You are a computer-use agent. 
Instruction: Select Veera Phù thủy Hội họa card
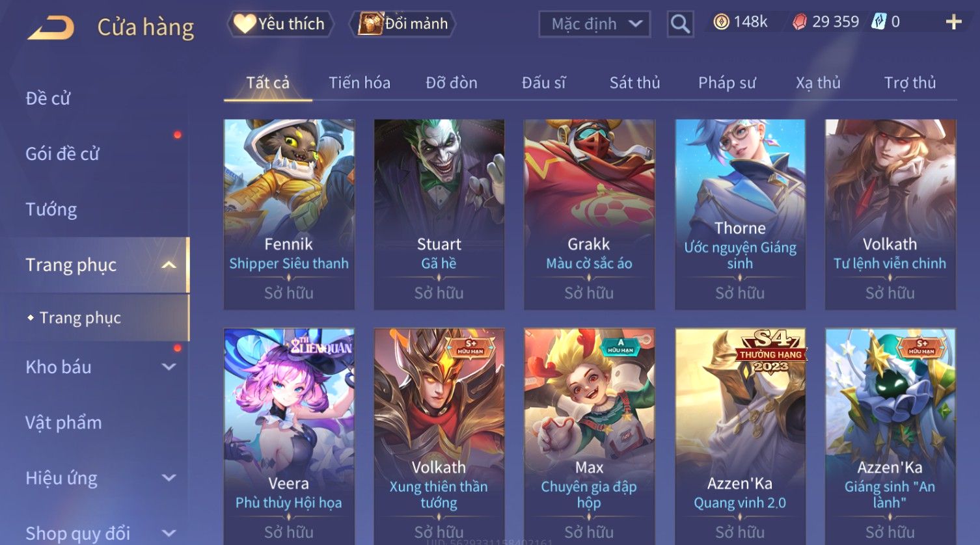(x=289, y=436)
